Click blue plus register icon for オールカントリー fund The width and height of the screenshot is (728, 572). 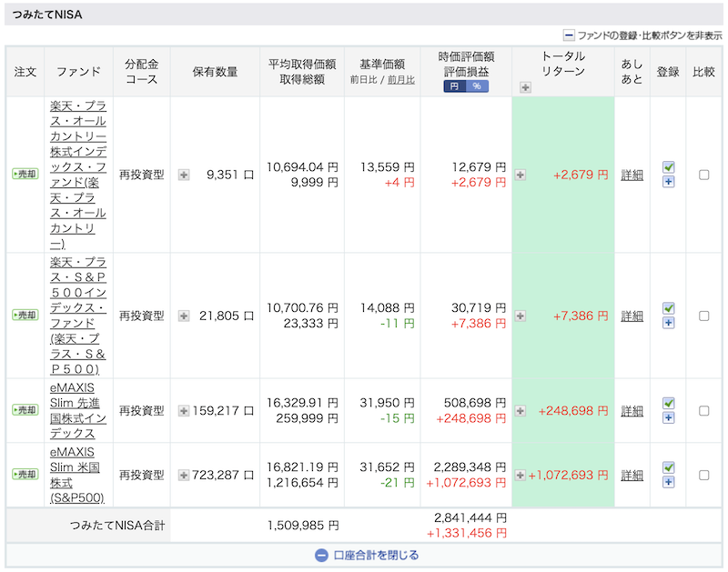[669, 182]
